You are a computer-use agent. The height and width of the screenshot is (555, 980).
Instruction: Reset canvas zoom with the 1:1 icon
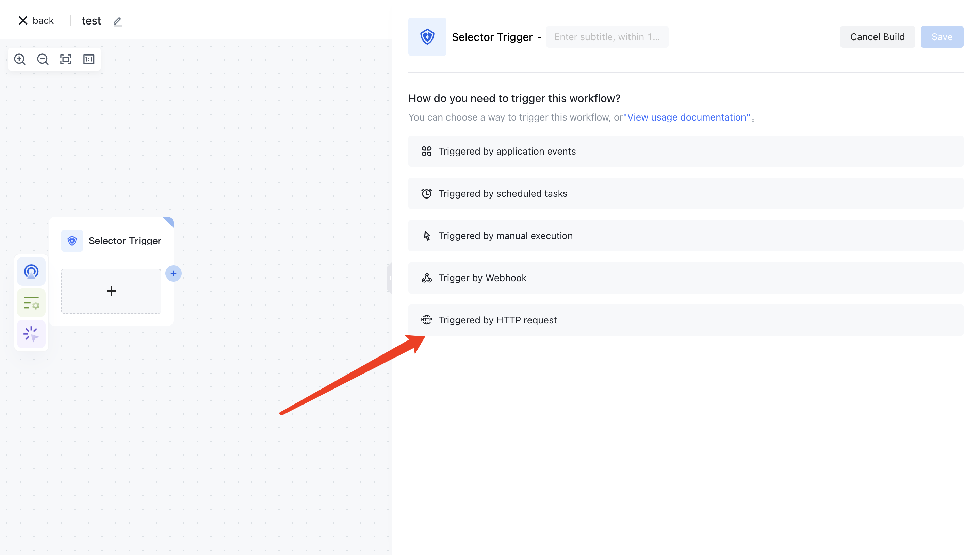89,59
